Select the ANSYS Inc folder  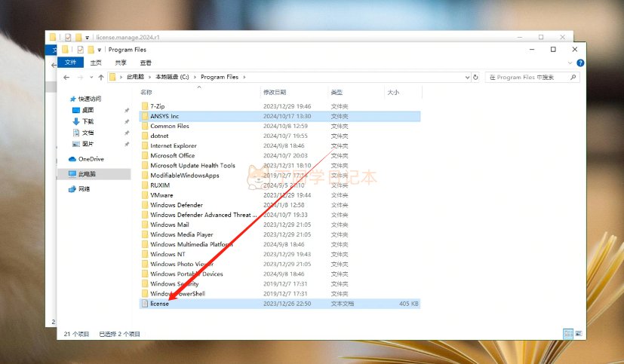[164, 116]
